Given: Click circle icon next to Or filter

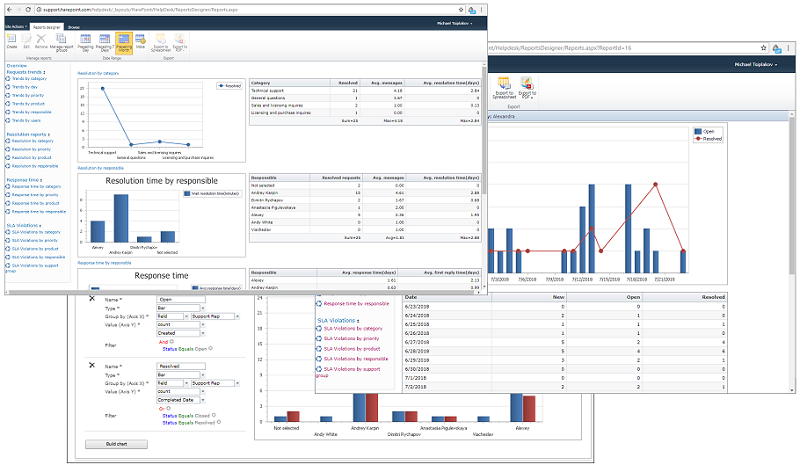Looking at the screenshot, I should [168, 408].
